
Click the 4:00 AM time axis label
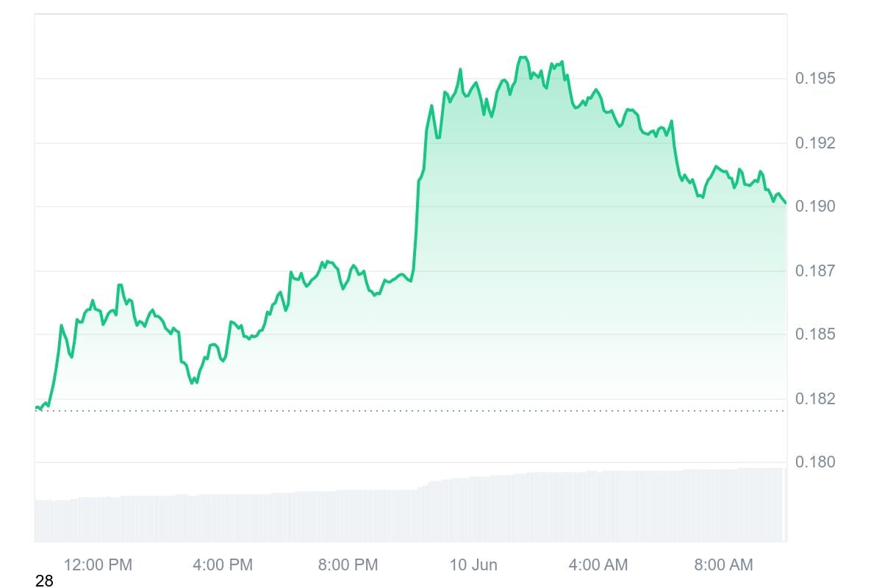point(598,564)
